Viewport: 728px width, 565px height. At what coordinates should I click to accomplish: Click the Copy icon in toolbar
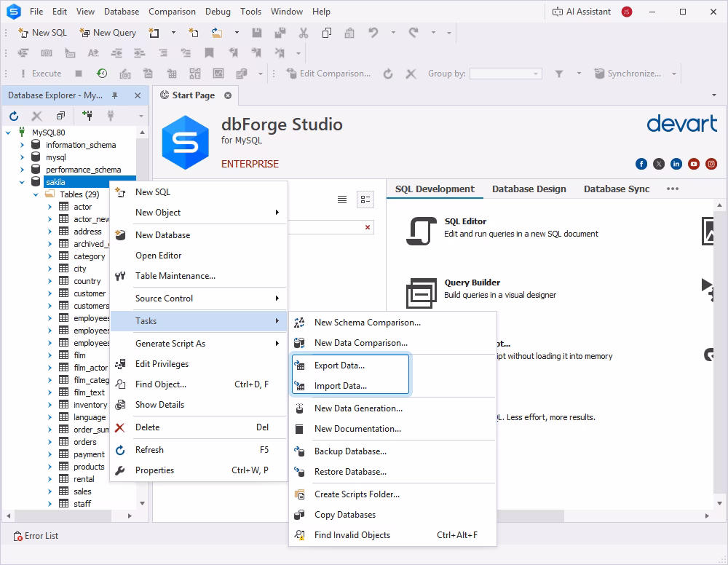(x=327, y=33)
